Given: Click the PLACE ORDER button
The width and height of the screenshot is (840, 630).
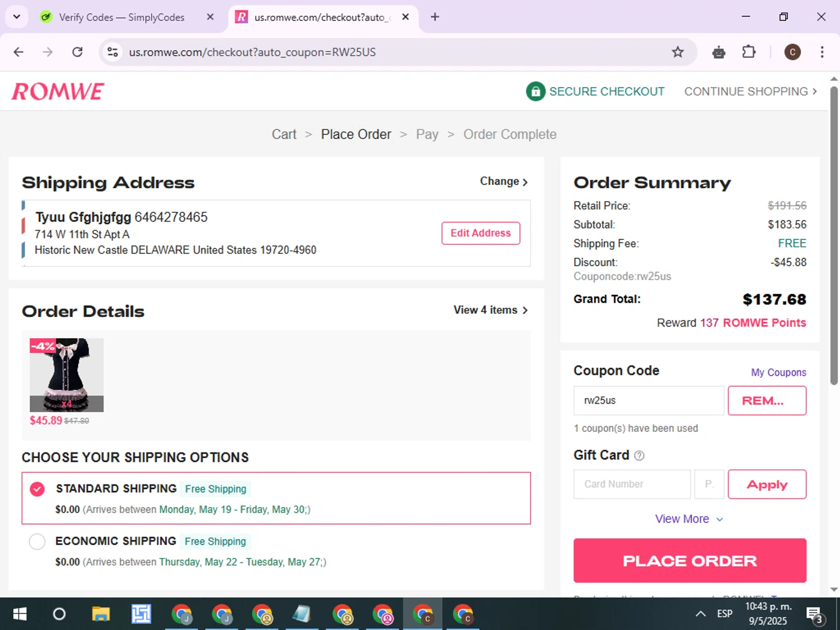Looking at the screenshot, I should point(689,561).
